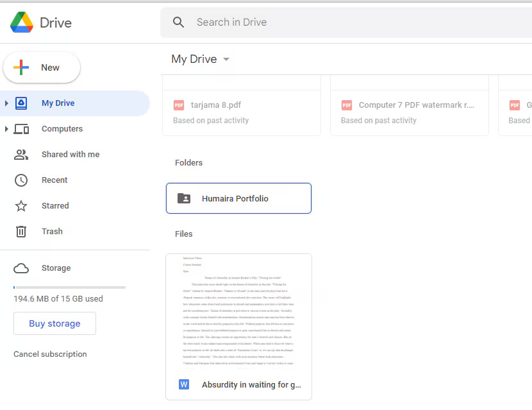532x410 pixels.
Task: Open the Humaira Portfolio folder
Action: [238, 198]
